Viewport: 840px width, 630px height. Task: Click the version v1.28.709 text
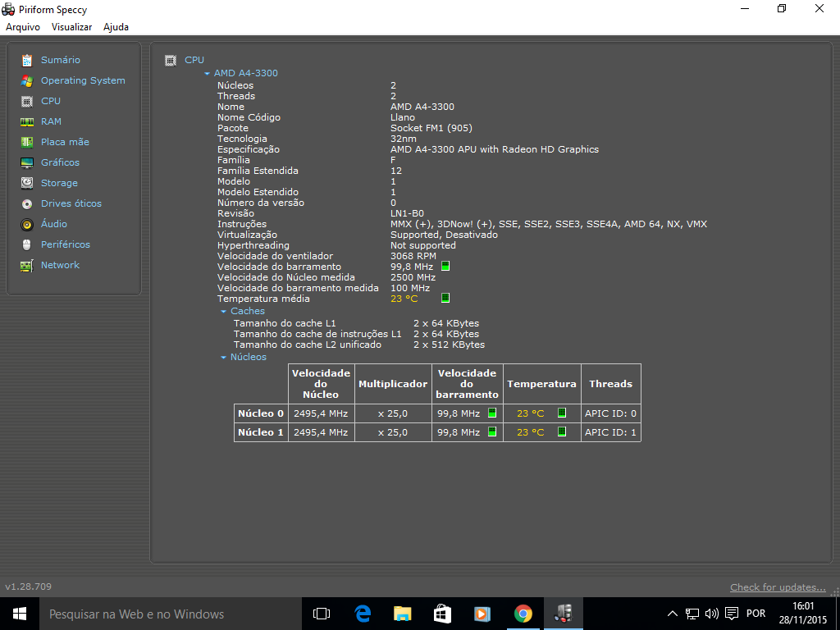click(29, 587)
